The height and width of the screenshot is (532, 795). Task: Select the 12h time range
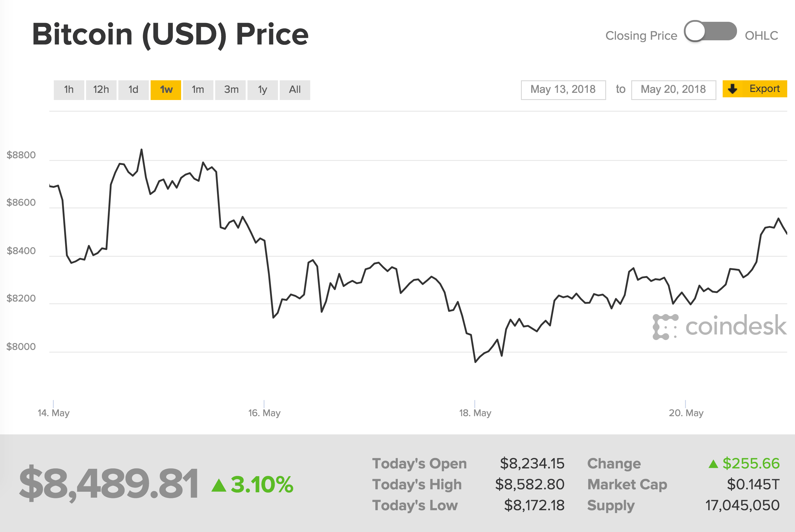tap(101, 89)
